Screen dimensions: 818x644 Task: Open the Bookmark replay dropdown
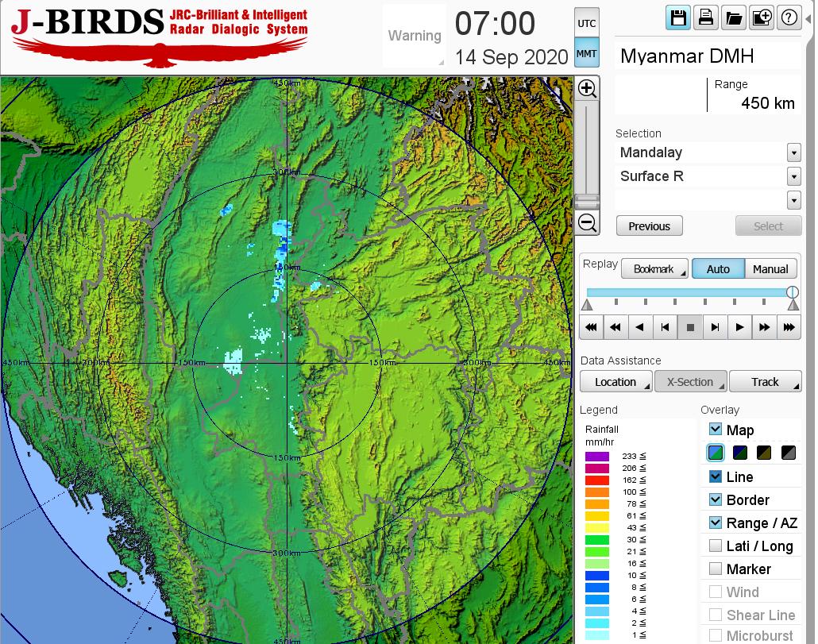[654, 269]
